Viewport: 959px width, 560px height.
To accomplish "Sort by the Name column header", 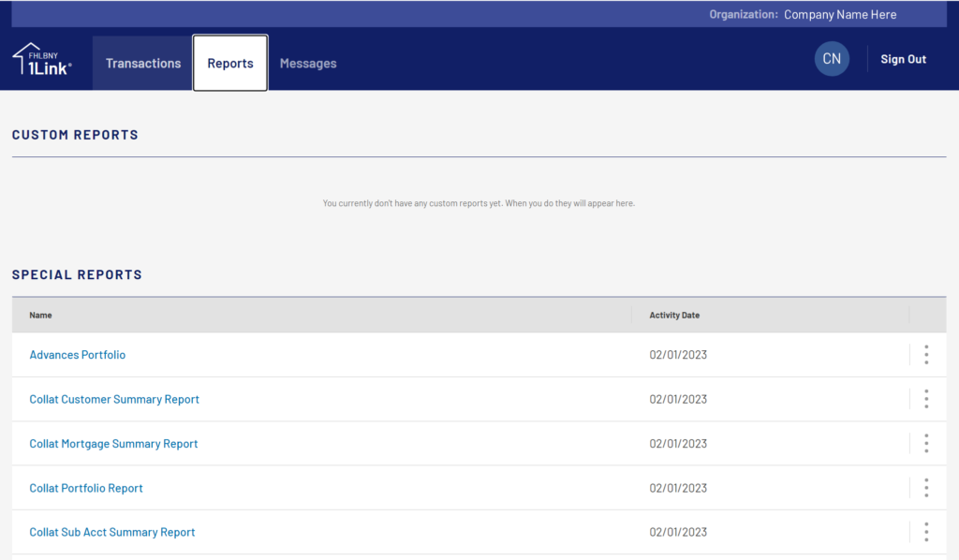I will [41, 316].
